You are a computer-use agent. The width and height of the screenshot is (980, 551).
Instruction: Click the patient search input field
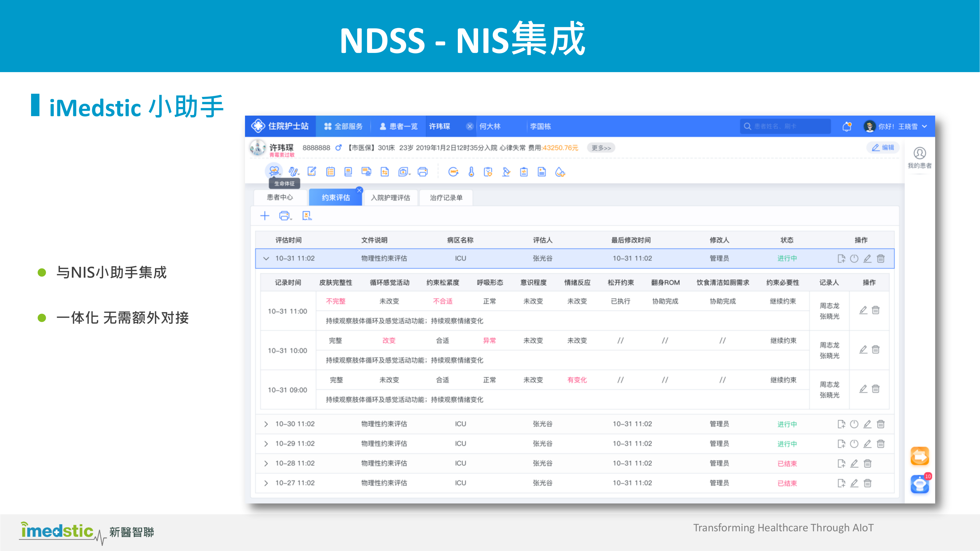(x=786, y=126)
